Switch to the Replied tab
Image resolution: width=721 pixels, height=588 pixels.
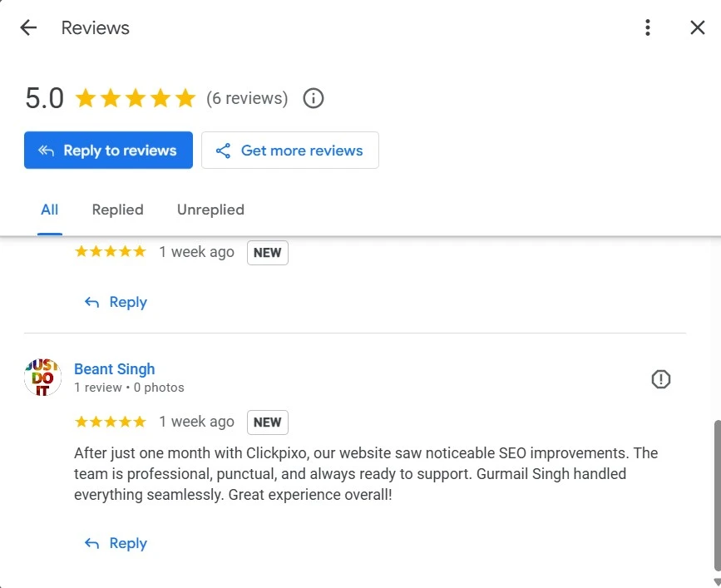click(x=118, y=210)
